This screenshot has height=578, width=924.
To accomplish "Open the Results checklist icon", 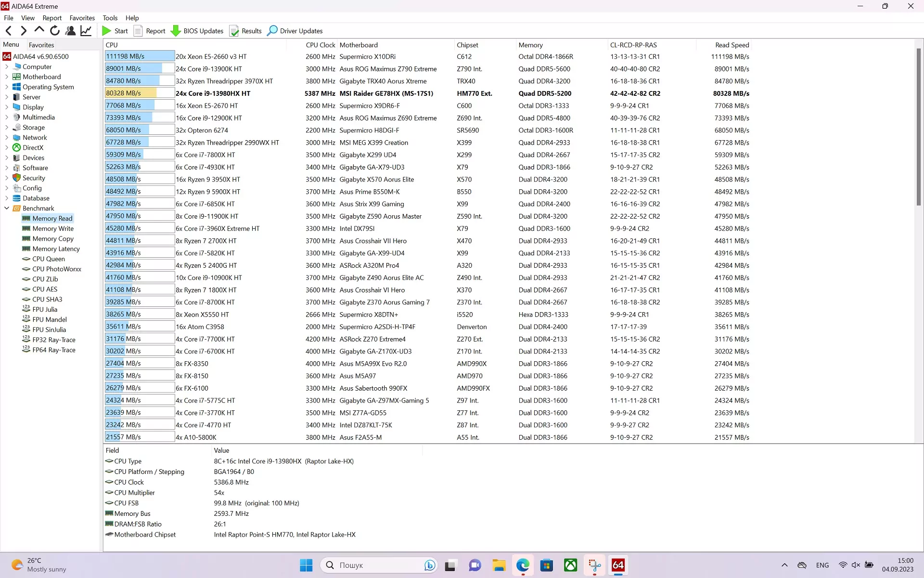I will coord(234,31).
